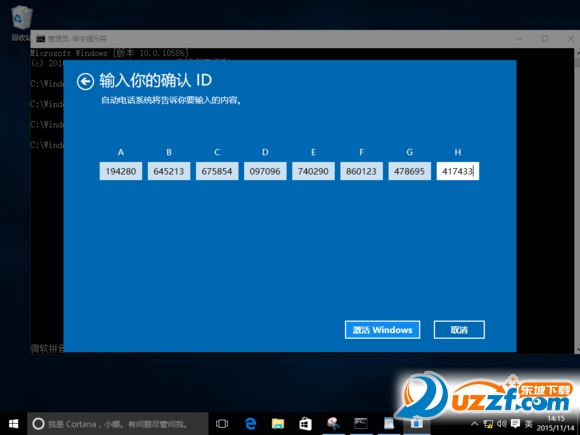Open File Explorer from the taskbar
Viewport: 580px width, 435px height.
click(278, 424)
